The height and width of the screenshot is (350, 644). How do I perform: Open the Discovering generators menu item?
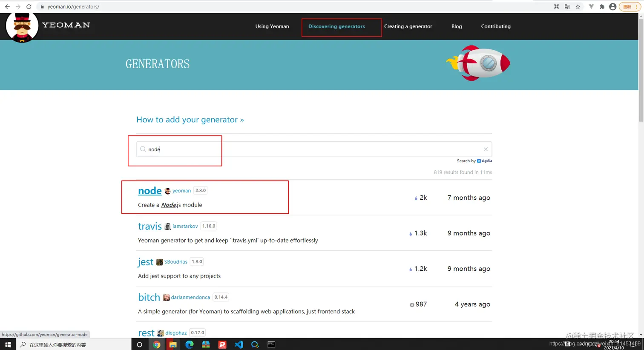click(x=336, y=26)
